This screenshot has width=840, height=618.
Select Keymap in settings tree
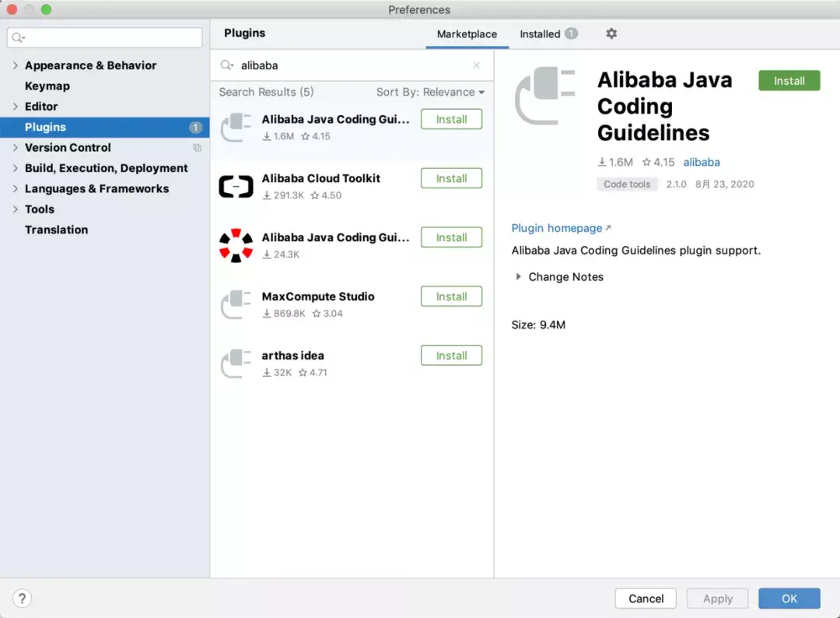pyautogui.click(x=47, y=86)
